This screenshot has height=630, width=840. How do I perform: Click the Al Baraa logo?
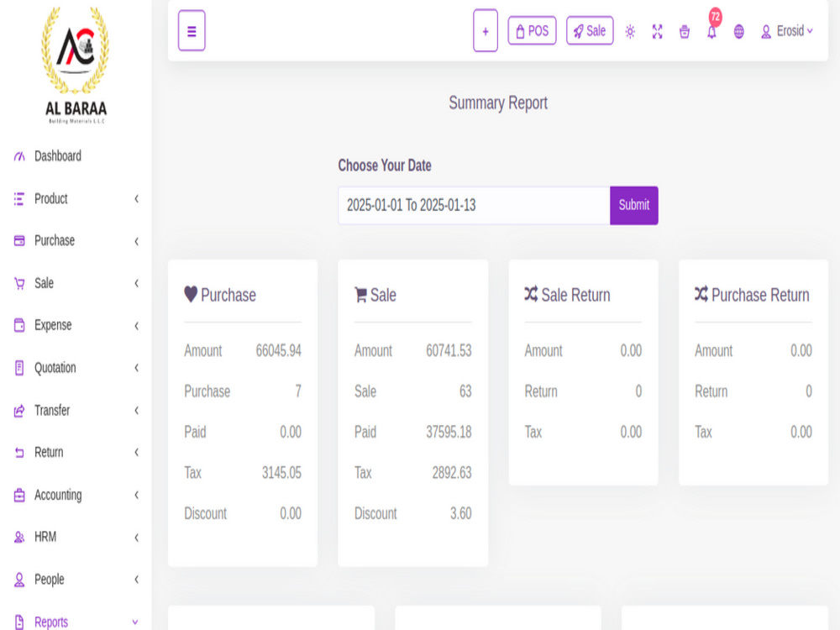[x=76, y=66]
